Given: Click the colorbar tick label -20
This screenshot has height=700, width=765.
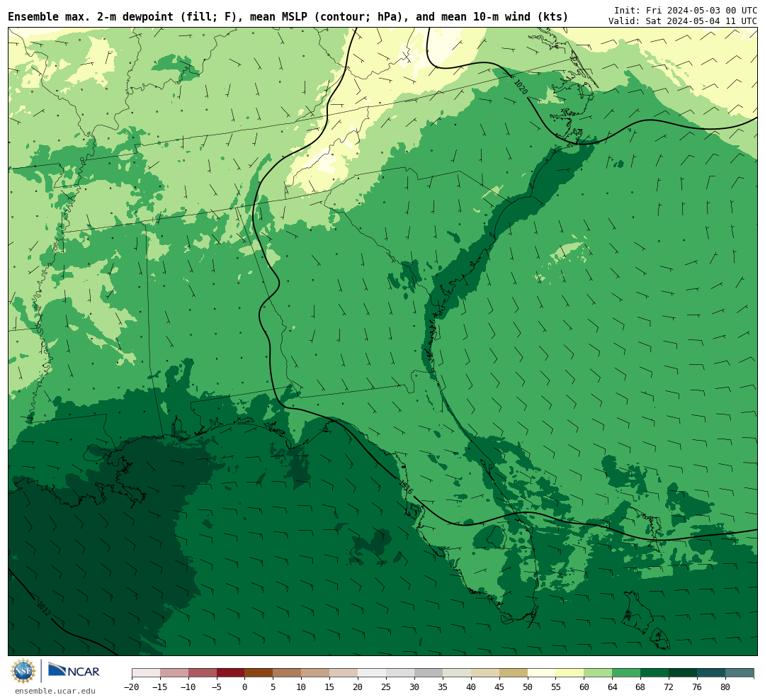Looking at the screenshot, I should click(x=132, y=687).
